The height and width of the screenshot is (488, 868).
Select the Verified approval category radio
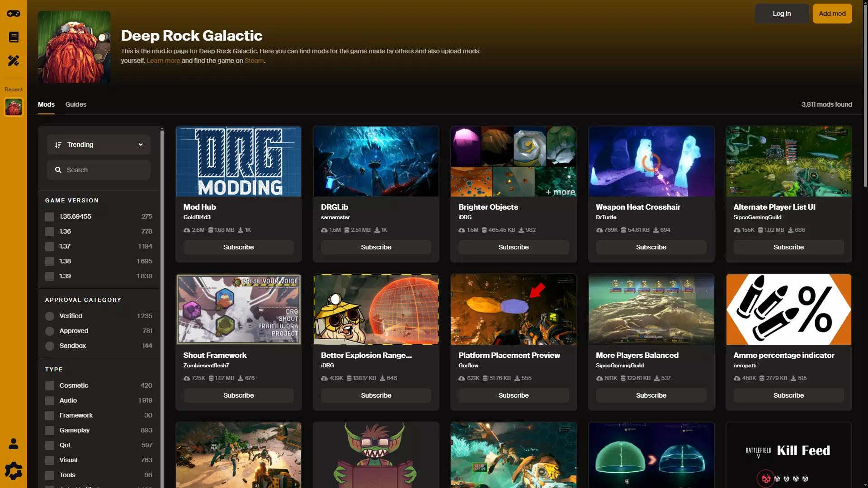point(50,316)
